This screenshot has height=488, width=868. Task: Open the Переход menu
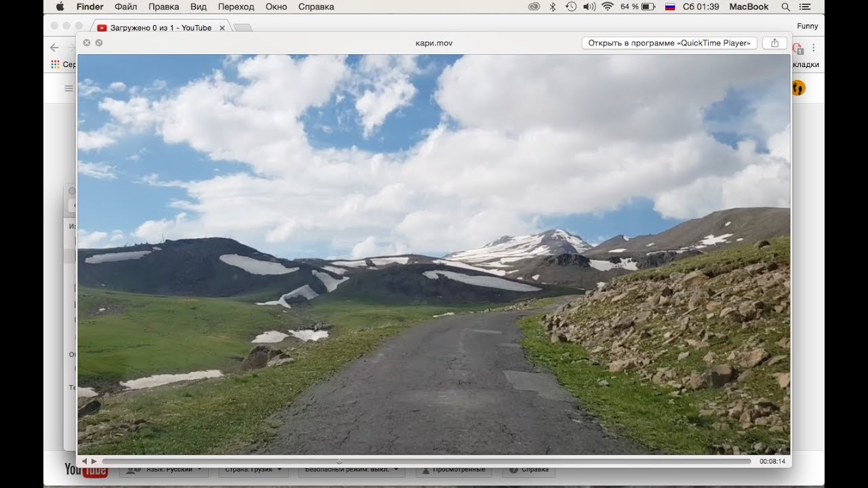236,7
